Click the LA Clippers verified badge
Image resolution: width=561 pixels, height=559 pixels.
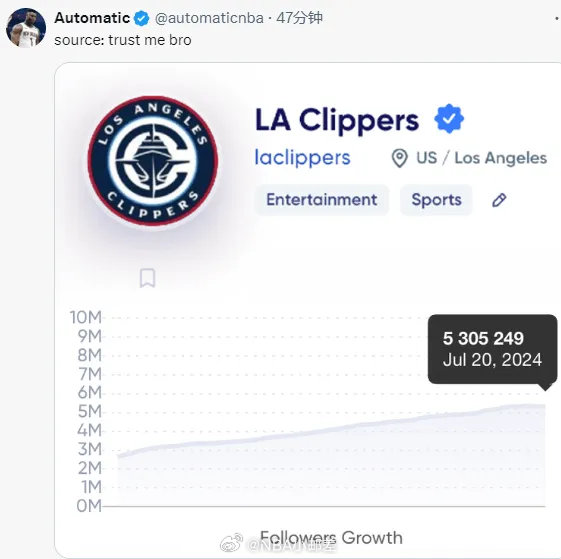(449, 118)
